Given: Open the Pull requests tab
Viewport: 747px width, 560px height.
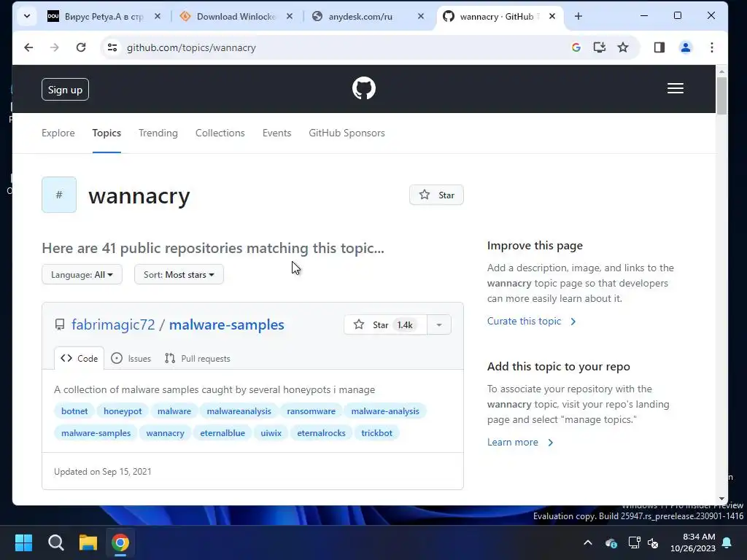Looking at the screenshot, I should pyautogui.click(x=197, y=359).
